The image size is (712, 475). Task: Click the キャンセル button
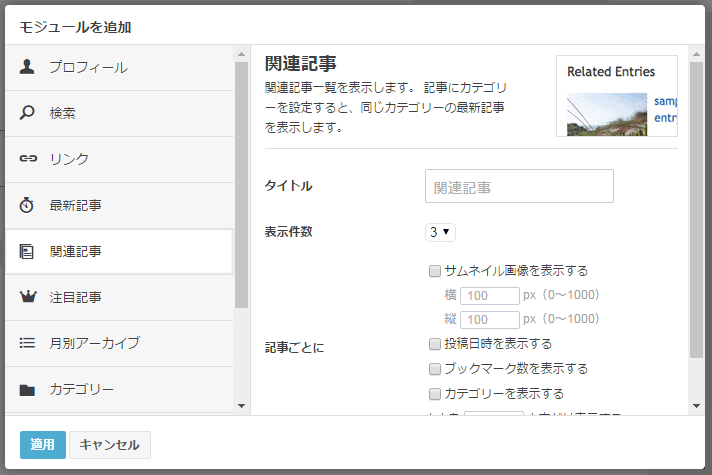pos(109,445)
